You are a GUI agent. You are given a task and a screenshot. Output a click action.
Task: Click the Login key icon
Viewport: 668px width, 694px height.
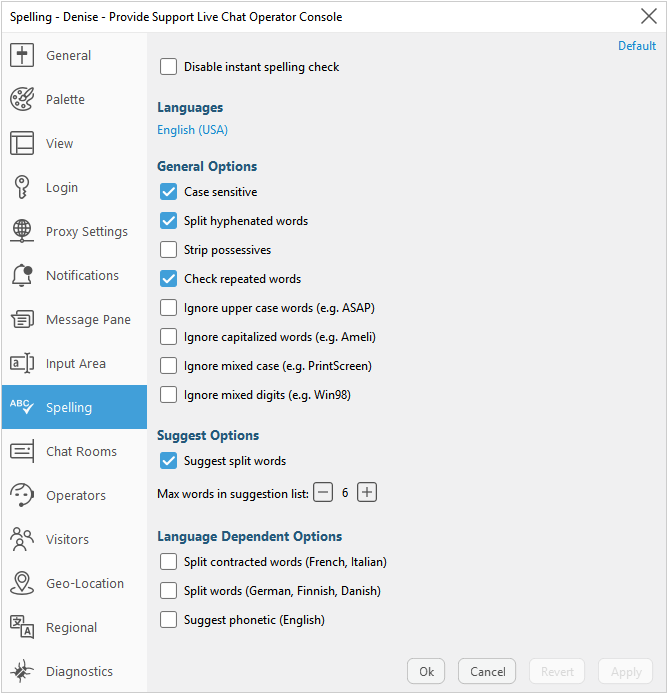[x=22, y=187]
